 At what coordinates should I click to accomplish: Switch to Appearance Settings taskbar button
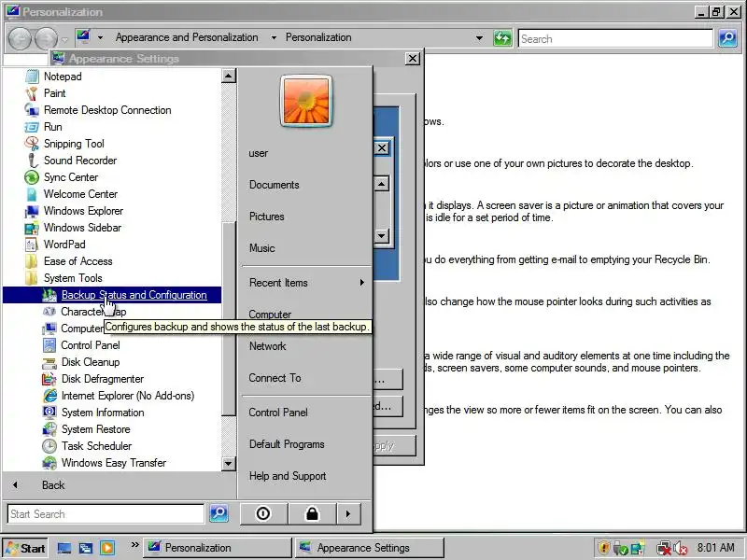[369, 548]
